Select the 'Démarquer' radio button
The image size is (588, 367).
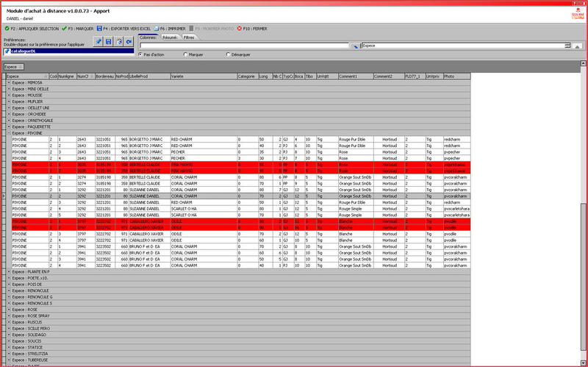tap(228, 54)
